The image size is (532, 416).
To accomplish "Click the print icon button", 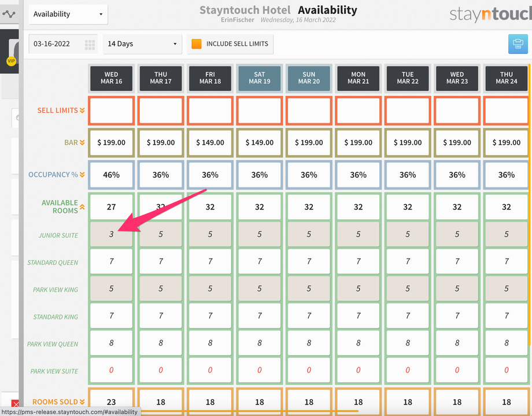I will click(x=518, y=44).
